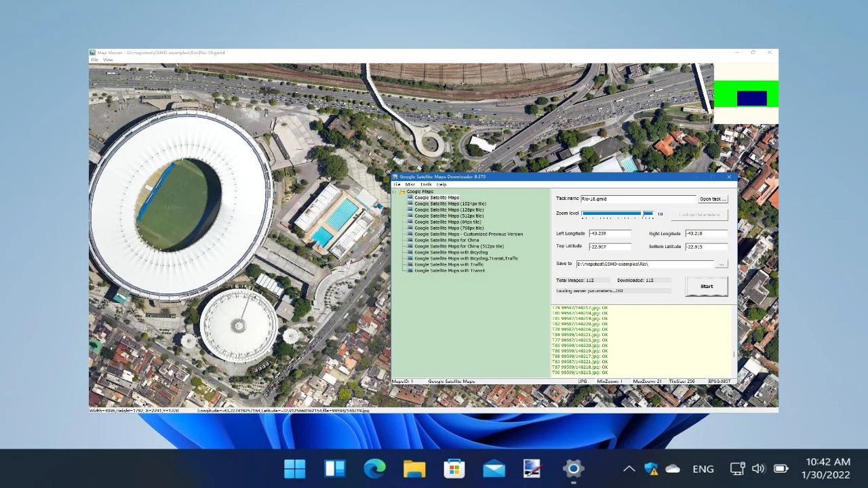Image resolution: width=868 pixels, height=488 pixels.
Task: Launch Microsoft Edge from taskbar
Action: (x=374, y=468)
